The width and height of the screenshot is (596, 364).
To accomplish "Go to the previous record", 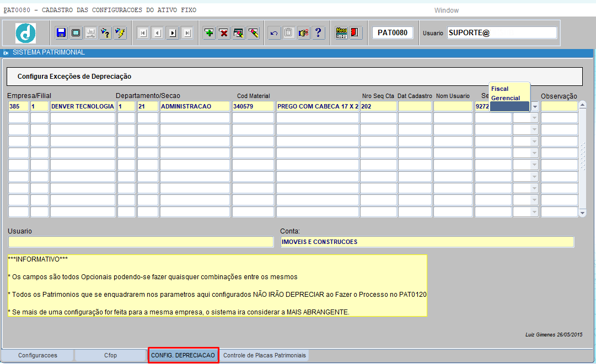I will point(157,33).
